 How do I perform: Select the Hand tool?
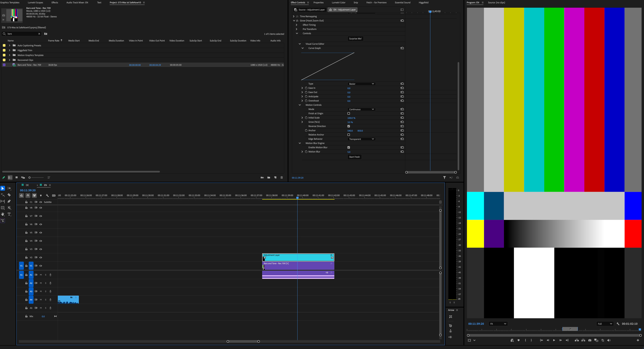3,214
